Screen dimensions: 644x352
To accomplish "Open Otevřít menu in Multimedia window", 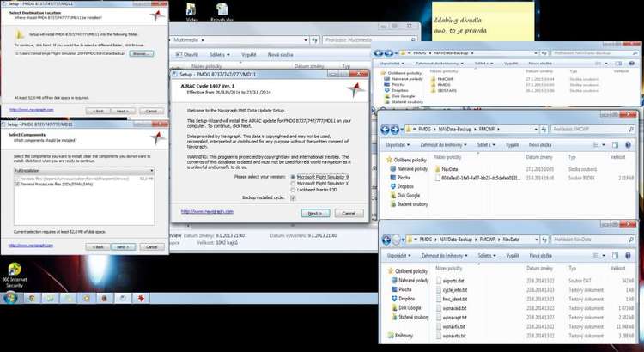I will tap(187, 55).
